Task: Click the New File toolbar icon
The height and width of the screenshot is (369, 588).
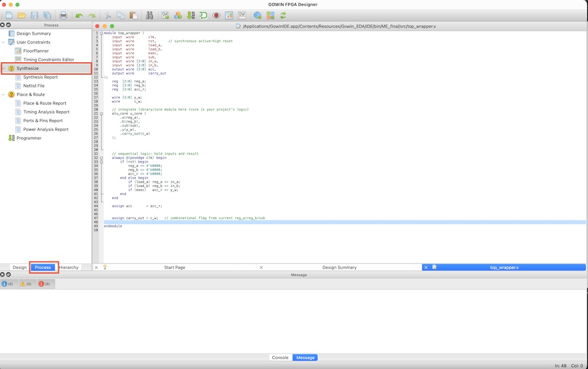Action: coord(9,15)
